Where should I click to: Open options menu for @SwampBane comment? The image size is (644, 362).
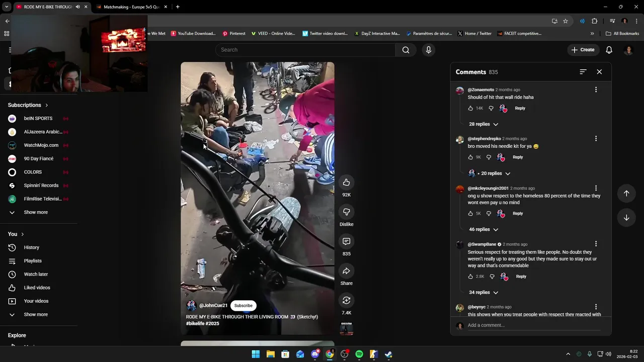[596, 244]
